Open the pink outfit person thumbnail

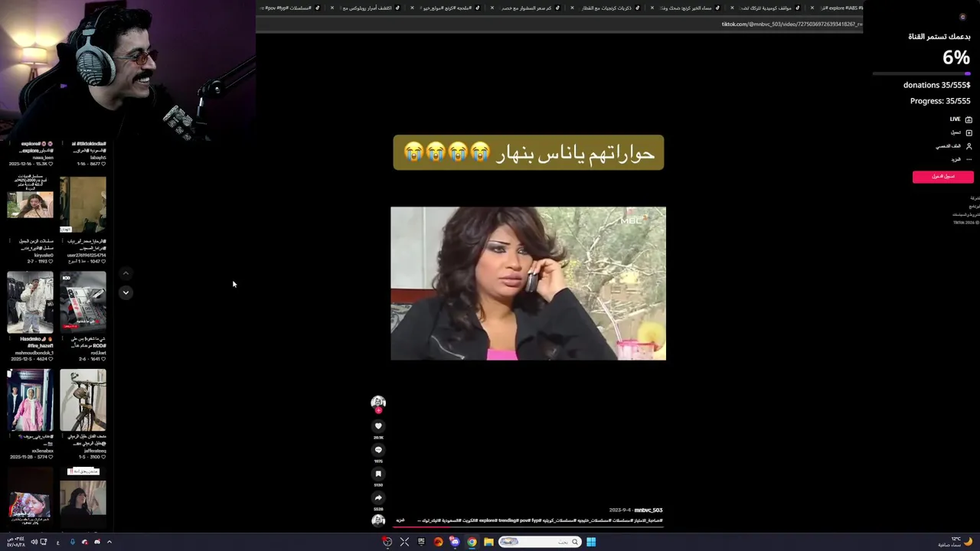(31, 400)
